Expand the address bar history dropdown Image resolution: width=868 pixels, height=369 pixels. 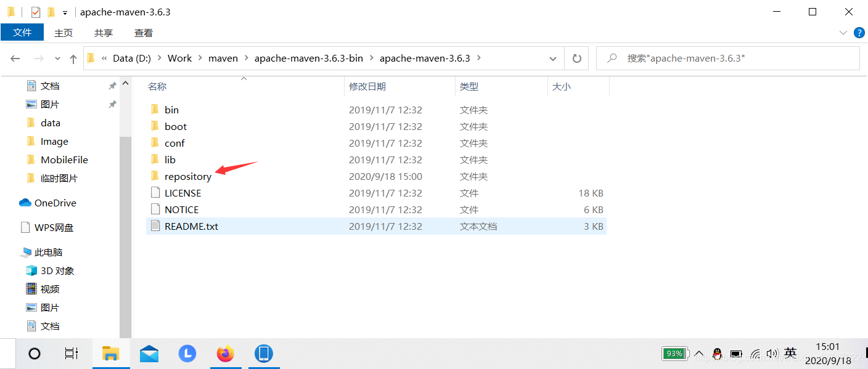click(x=553, y=59)
